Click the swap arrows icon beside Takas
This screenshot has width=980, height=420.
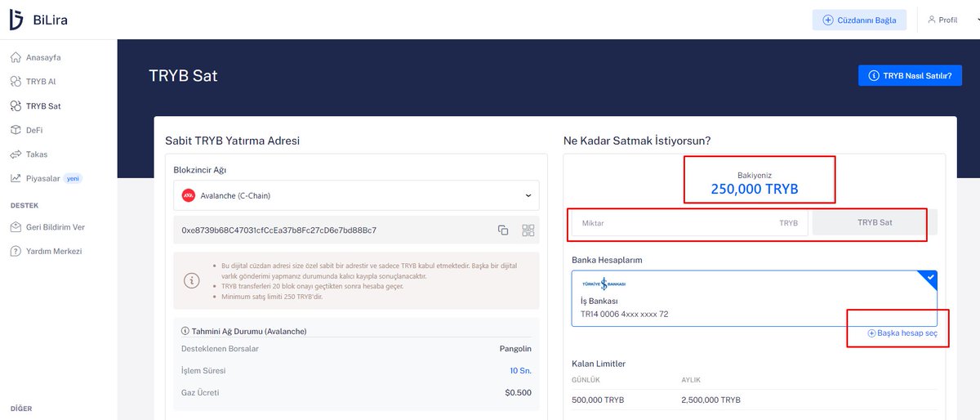16,154
